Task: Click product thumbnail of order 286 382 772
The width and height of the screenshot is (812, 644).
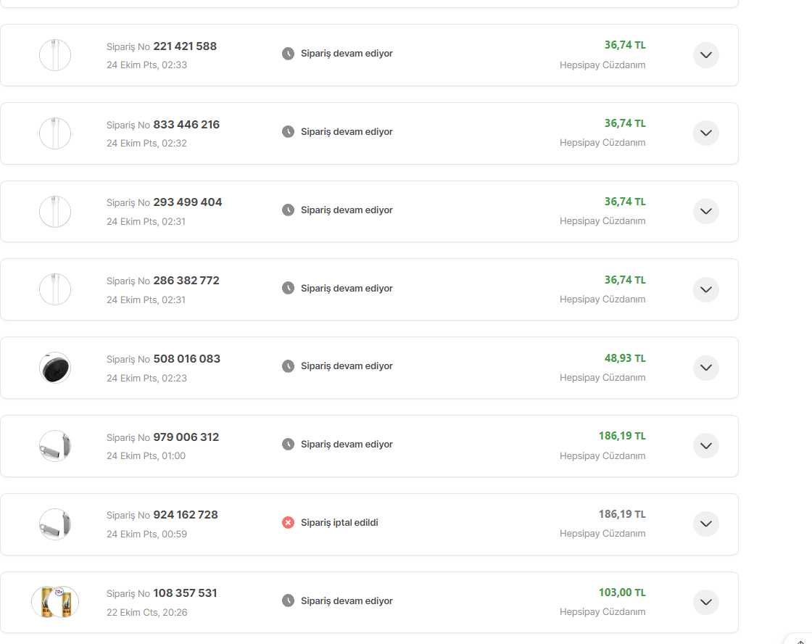Action: coord(55,289)
